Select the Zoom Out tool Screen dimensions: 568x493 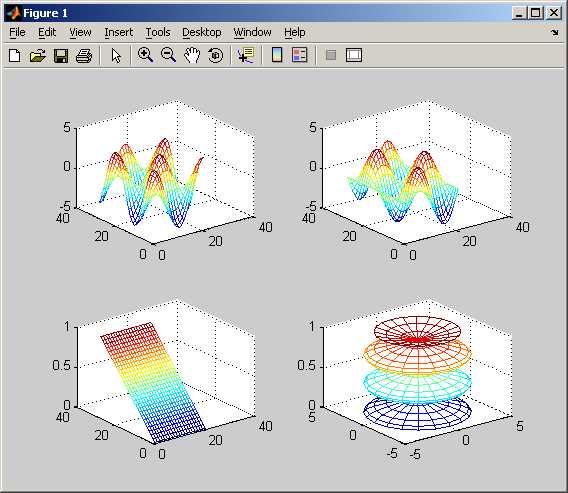point(168,55)
